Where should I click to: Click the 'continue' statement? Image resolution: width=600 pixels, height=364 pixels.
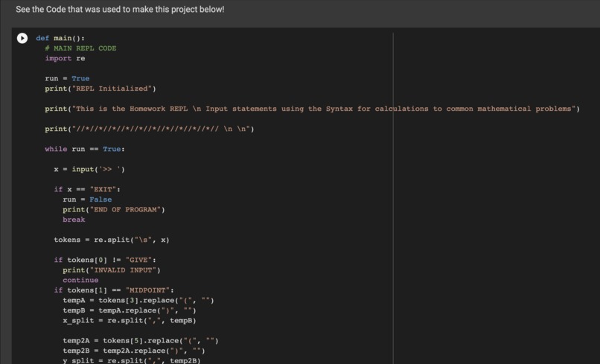[x=80, y=280]
